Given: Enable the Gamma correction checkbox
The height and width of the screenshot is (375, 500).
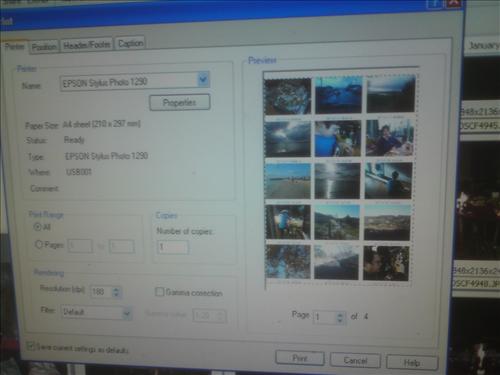Looking at the screenshot, I should click(160, 292).
